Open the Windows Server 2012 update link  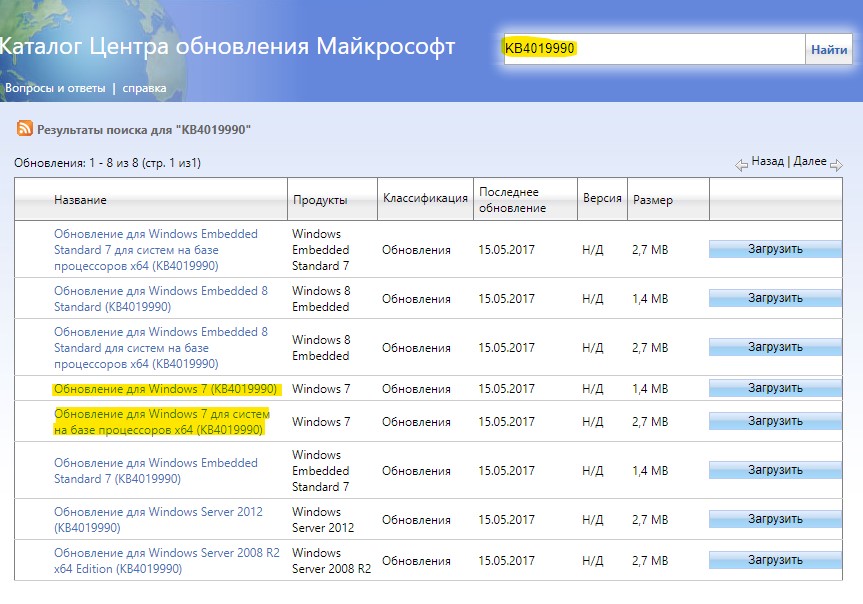[x=159, y=520]
